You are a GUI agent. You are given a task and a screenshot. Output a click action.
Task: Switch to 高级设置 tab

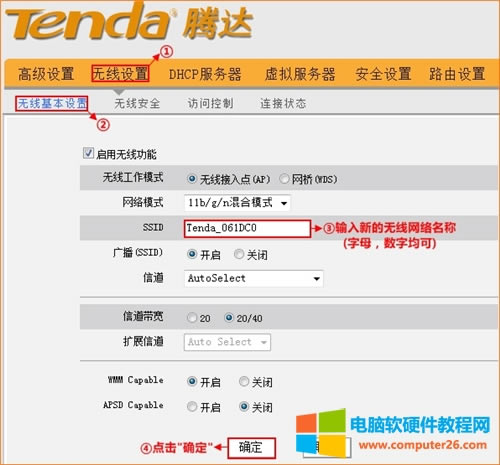[46, 74]
